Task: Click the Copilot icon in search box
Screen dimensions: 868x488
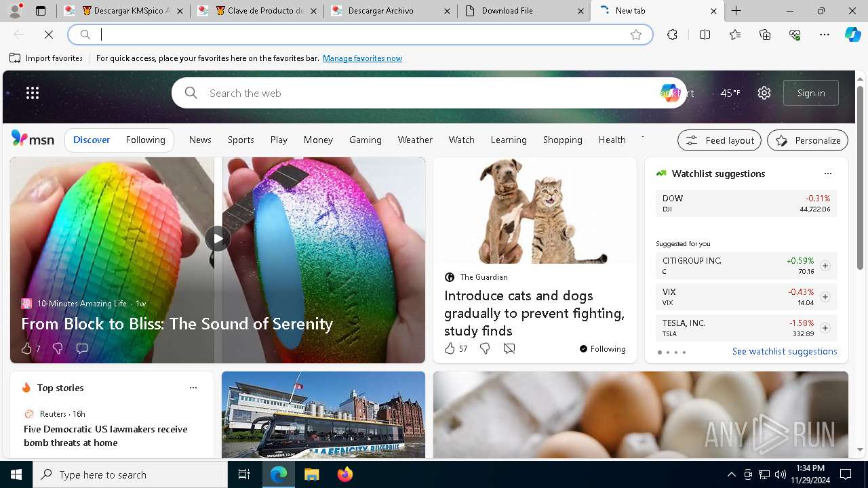Action: [x=670, y=93]
